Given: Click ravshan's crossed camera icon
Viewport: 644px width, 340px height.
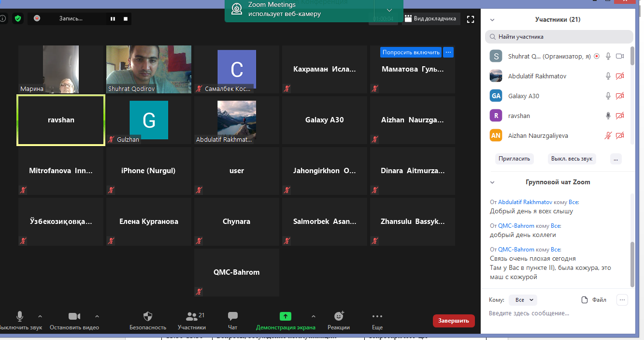Looking at the screenshot, I should click(x=620, y=116).
